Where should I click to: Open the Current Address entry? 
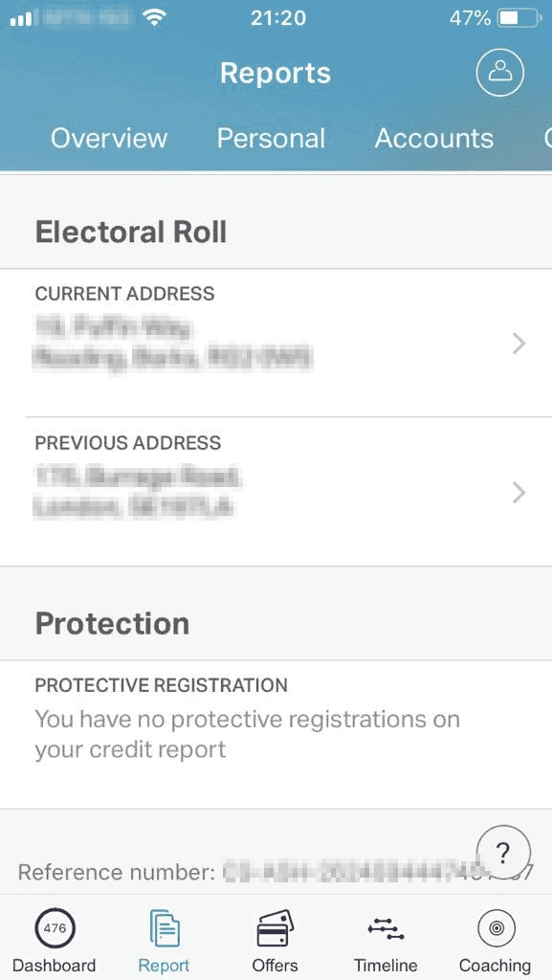[x=276, y=343]
